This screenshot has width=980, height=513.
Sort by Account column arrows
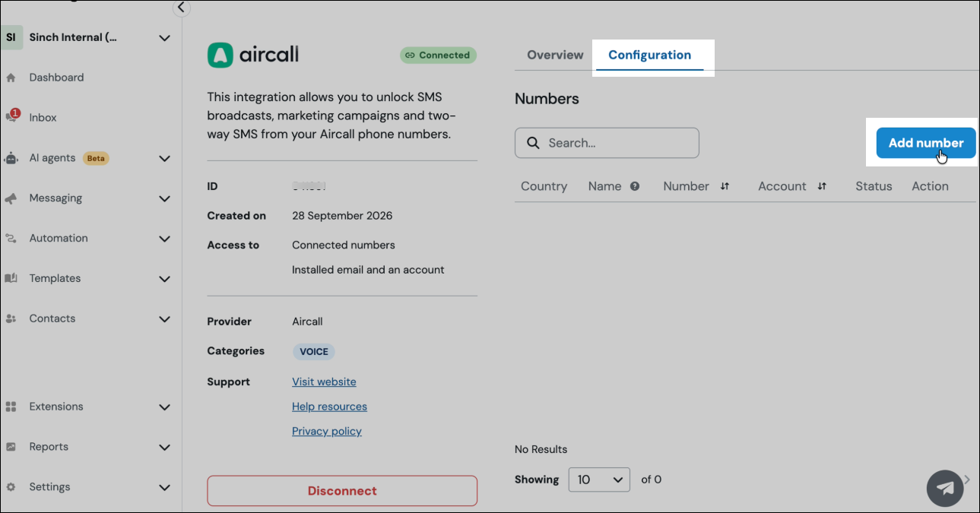[822, 186]
